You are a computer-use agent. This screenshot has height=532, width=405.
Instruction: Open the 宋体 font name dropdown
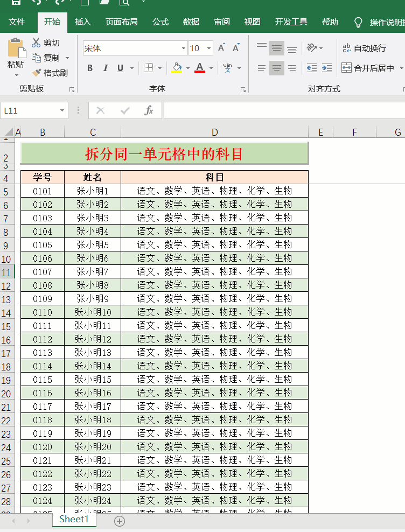coord(183,48)
